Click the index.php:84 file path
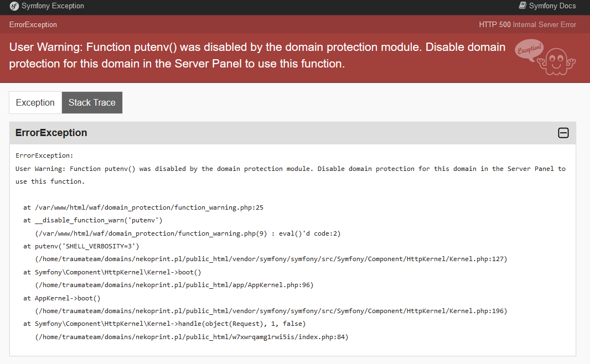The width and height of the screenshot is (590, 364). pyautogui.click(x=192, y=337)
